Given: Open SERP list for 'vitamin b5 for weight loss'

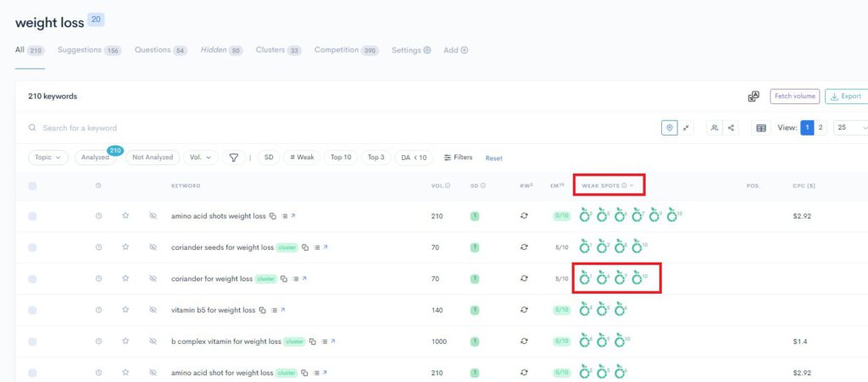Looking at the screenshot, I should tap(273, 310).
